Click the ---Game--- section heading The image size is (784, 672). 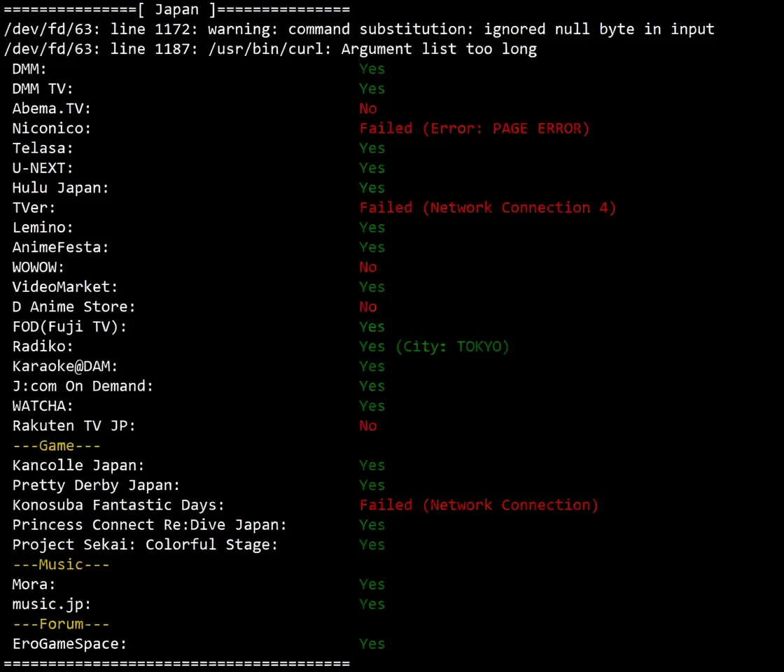click(x=56, y=446)
